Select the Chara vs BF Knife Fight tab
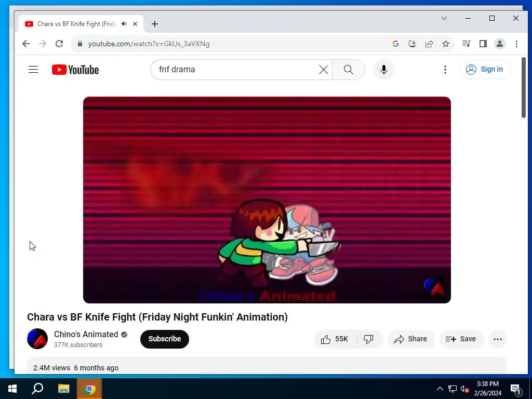The image size is (532, 399). (77, 24)
